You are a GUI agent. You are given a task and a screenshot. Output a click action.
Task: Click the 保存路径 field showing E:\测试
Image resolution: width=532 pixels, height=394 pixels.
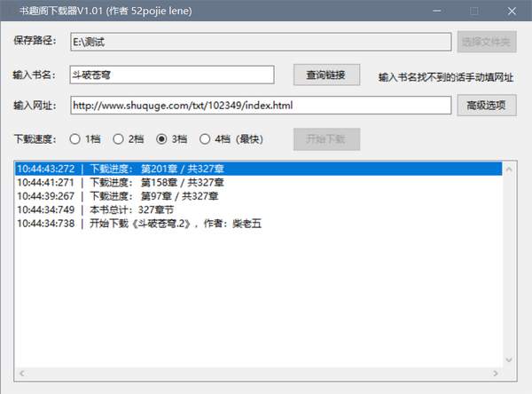[260, 41]
